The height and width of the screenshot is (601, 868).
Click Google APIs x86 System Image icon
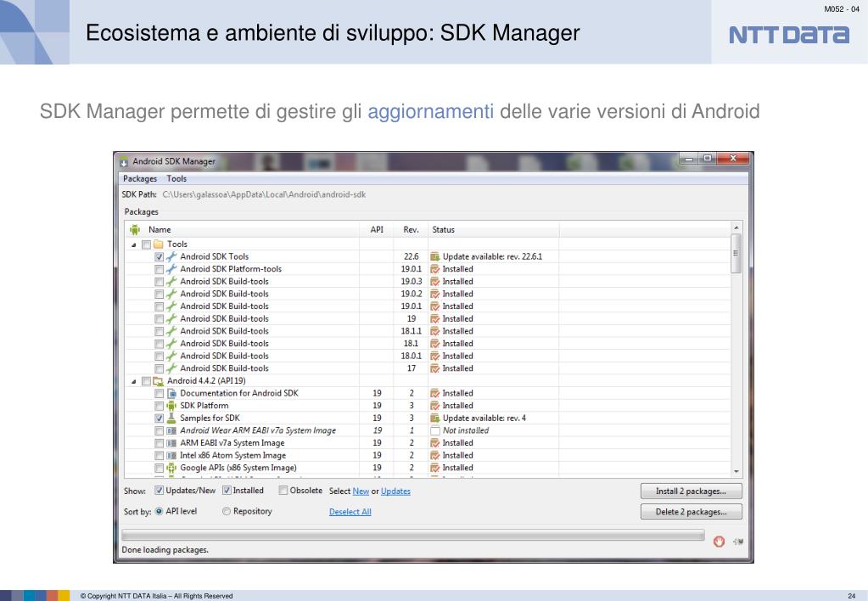pos(171,468)
